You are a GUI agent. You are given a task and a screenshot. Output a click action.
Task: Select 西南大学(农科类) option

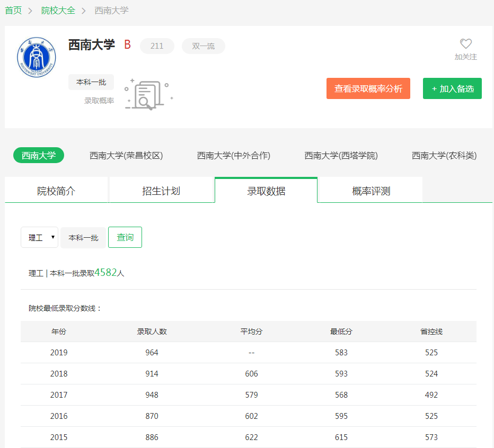pos(444,156)
